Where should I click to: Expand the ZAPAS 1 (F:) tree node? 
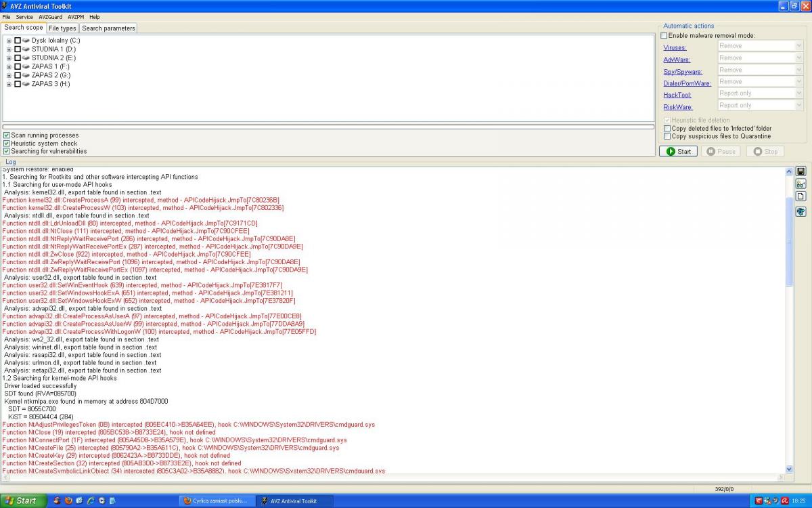[9, 66]
